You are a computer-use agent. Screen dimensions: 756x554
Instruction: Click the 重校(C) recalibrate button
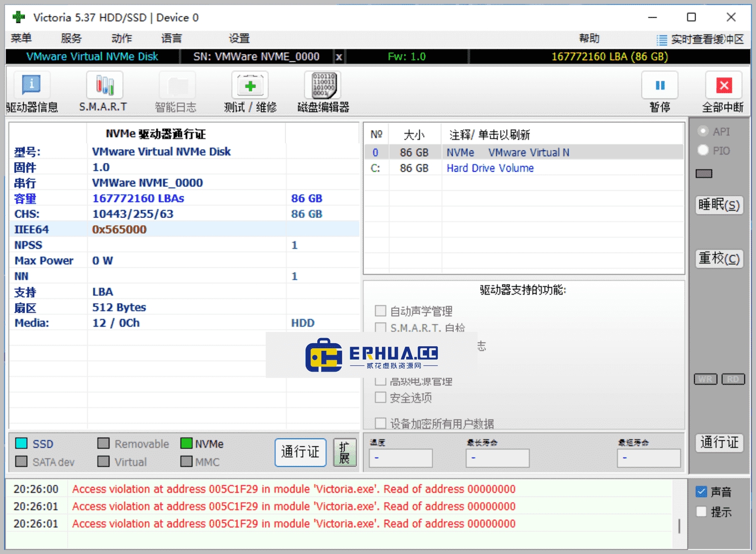click(x=719, y=258)
